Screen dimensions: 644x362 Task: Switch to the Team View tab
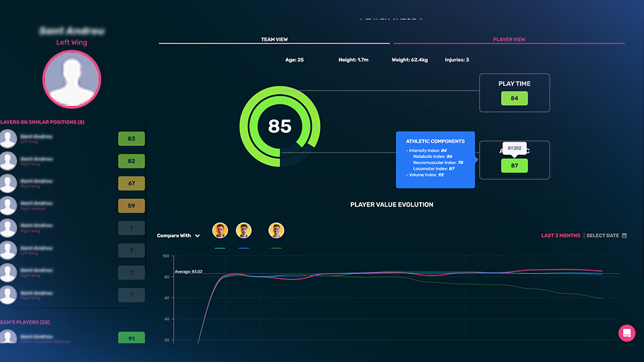point(274,40)
